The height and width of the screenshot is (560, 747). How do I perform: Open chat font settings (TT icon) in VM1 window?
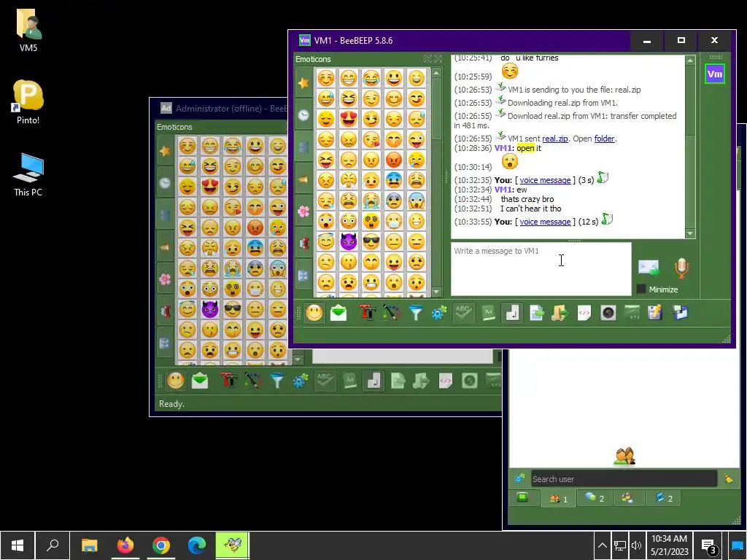[368, 313]
